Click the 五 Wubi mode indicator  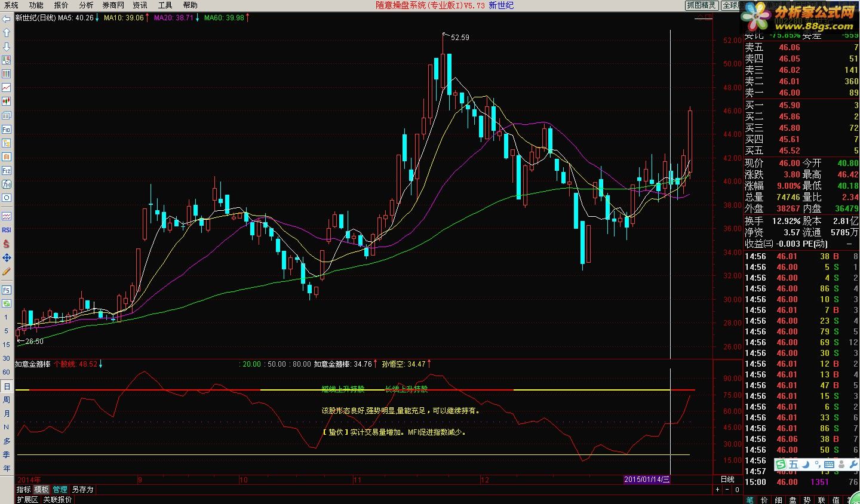tap(794, 465)
